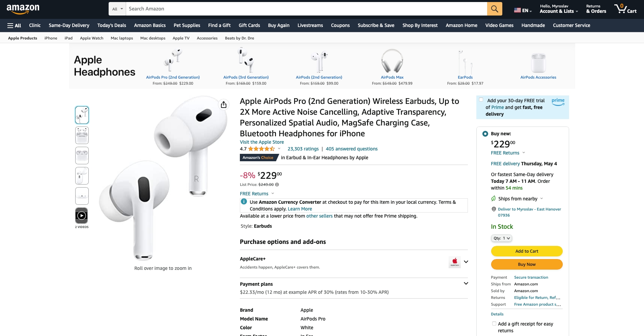Click the deliver-to location pin icon
This screenshot has width=644, height=336.
pyautogui.click(x=494, y=209)
